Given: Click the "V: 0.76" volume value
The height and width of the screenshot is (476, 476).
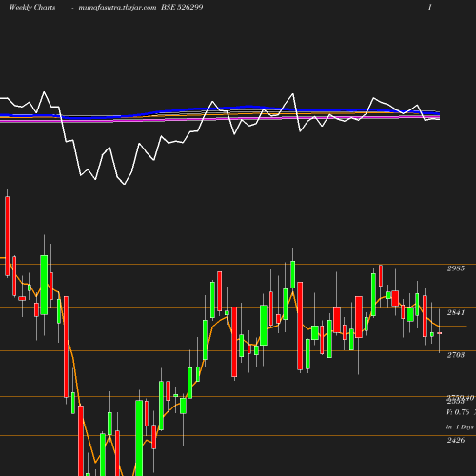Looking at the screenshot, I should tap(458, 412).
